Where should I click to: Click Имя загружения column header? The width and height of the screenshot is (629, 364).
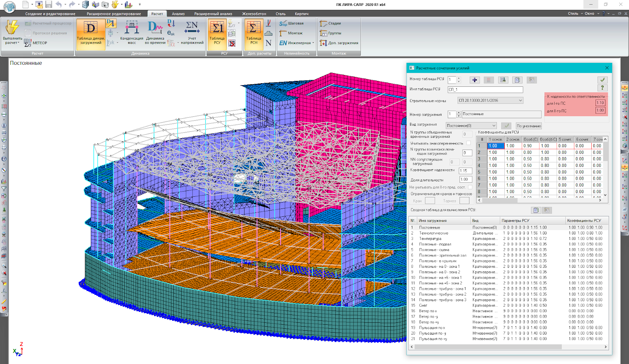[444, 221]
